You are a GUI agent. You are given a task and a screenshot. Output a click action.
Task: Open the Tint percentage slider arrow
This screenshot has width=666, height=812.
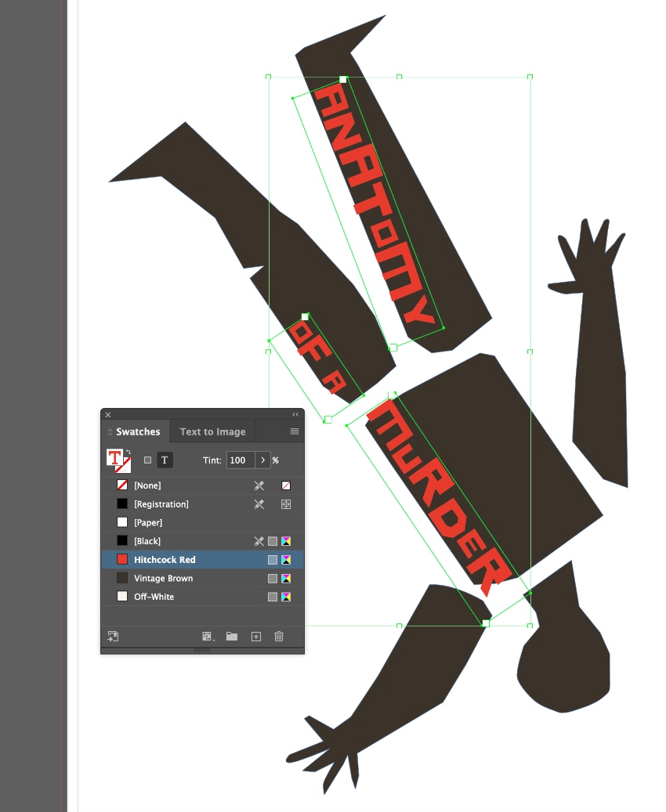tap(262, 460)
